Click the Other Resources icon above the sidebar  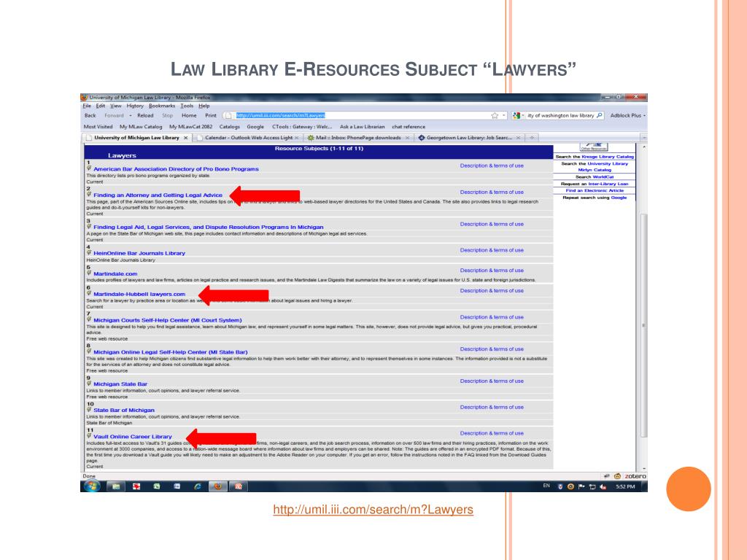pyautogui.click(x=594, y=146)
